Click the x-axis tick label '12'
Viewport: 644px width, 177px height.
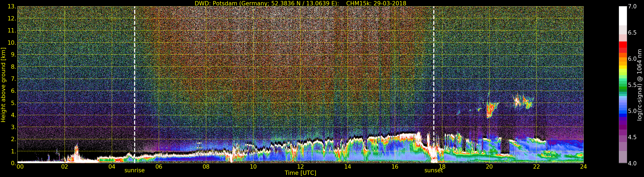(300, 167)
